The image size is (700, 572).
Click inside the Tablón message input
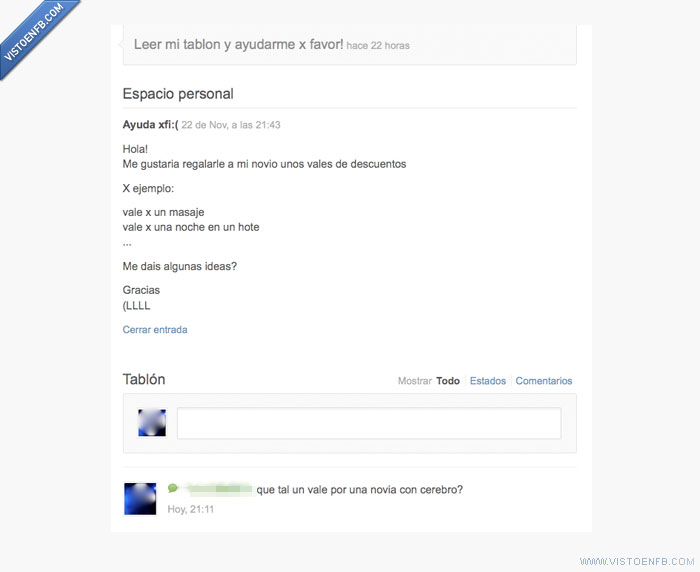368,423
